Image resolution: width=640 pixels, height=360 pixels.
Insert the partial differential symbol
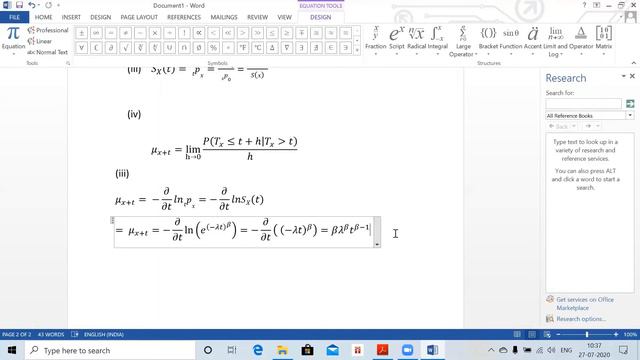(111, 48)
